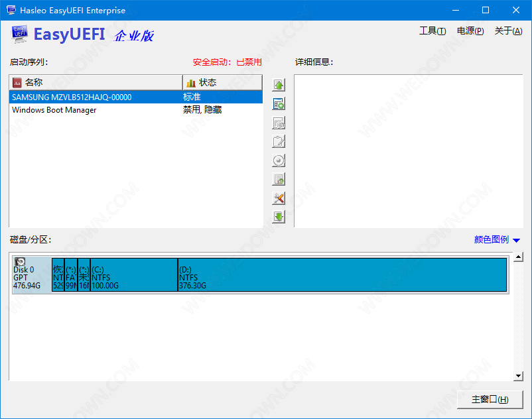Select the recovery NTFS partition block
The image size is (532, 419).
[58, 274]
